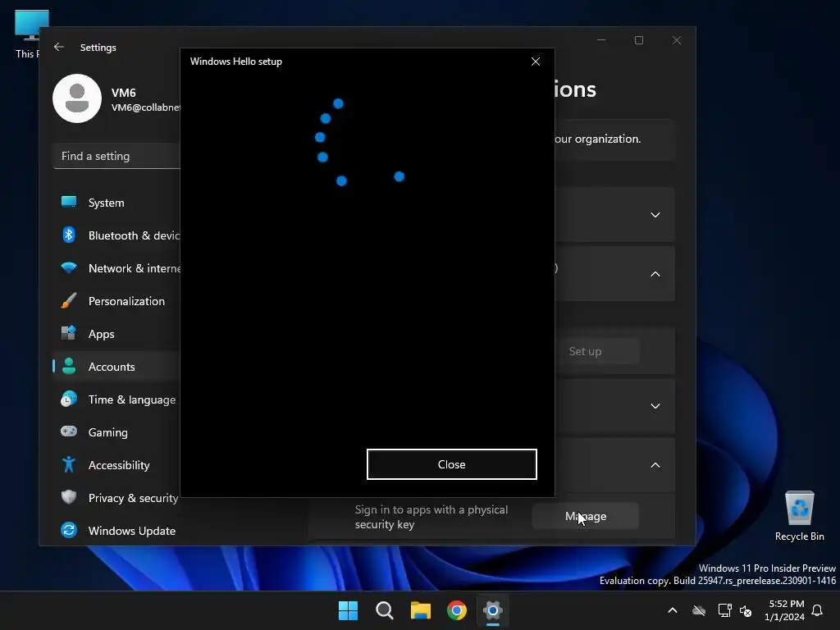This screenshot has width=840, height=630.
Task: Collapse the security key section chevron
Action: point(655,465)
